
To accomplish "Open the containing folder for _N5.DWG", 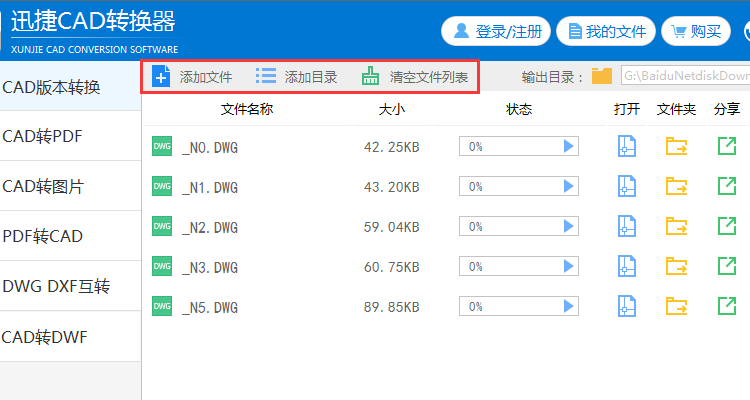I will click(x=676, y=306).
